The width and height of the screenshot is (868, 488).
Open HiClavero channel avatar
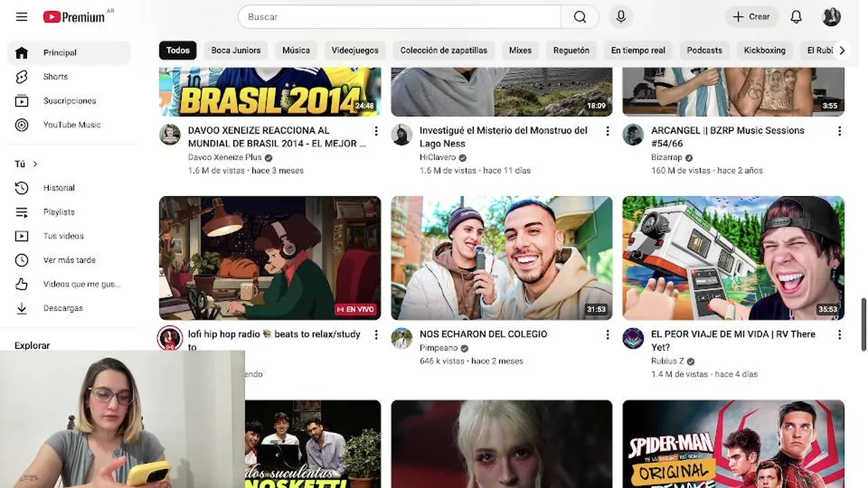[x=402, y=135]
